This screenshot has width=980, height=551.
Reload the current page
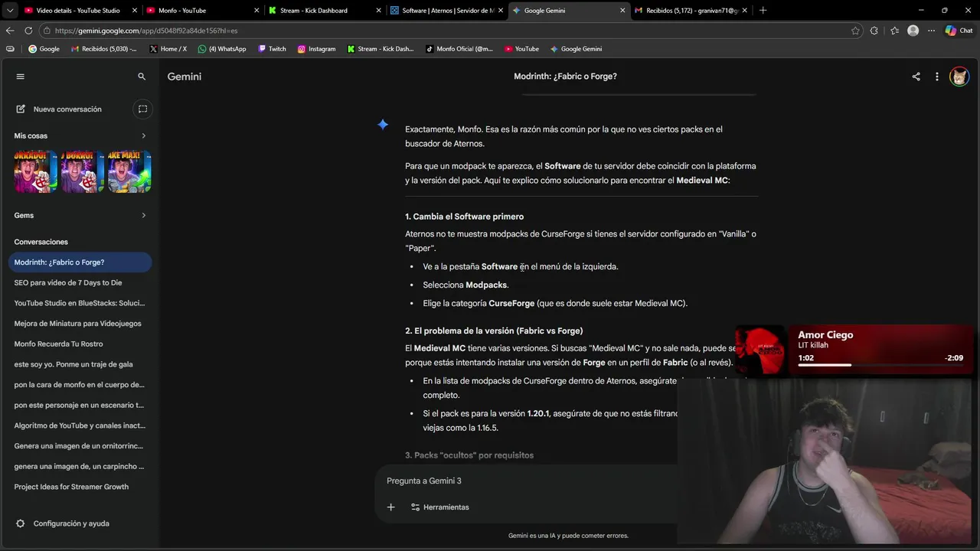[x=28, y=31]
